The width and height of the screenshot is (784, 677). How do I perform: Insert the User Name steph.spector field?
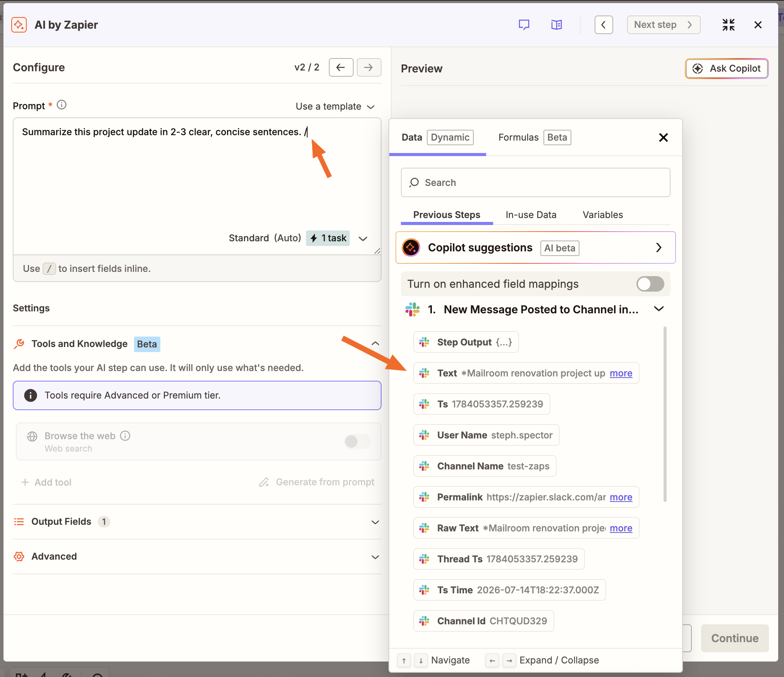[x=486, y=435]
